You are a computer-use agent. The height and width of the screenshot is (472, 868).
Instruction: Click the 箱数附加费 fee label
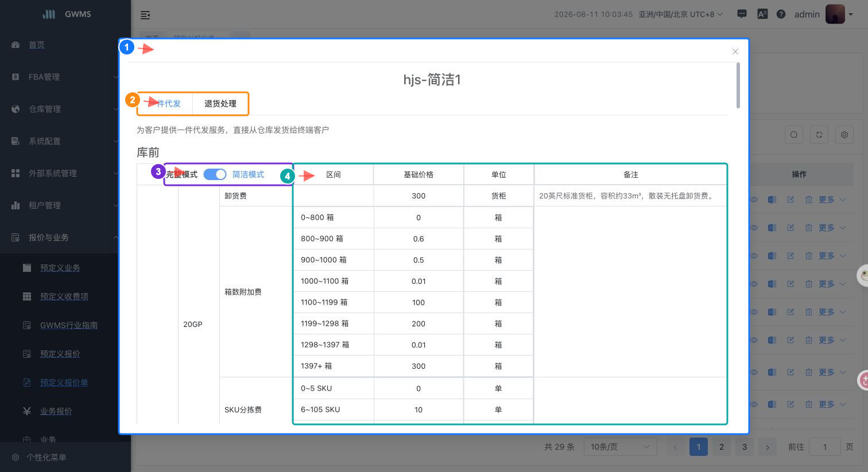[x=243, y=292]
